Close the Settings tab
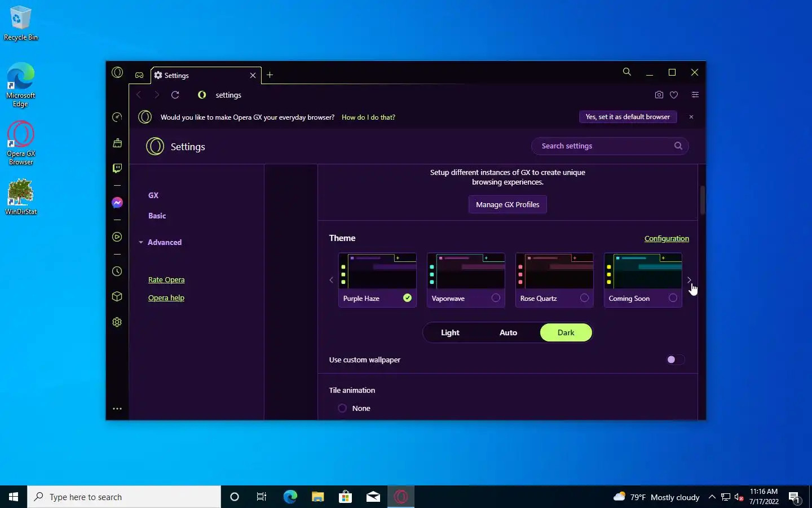This screenshot has height=508, width=812. pyautogui.click(x=253, y=75)
